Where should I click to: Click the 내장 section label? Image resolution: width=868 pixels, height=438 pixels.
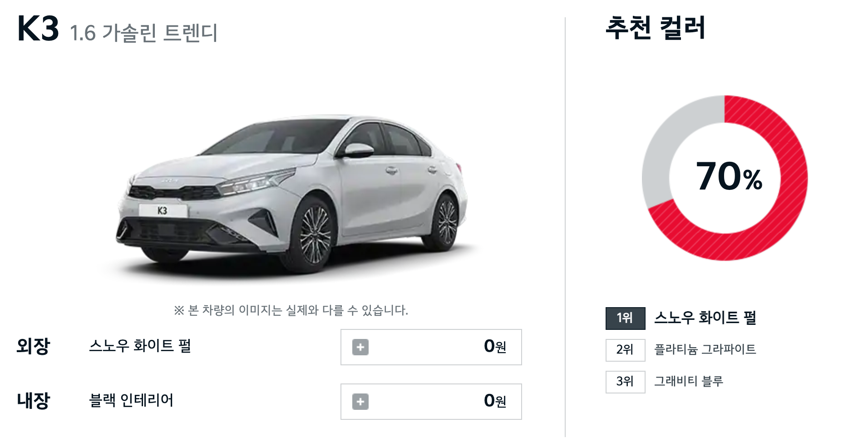[33, 401]
